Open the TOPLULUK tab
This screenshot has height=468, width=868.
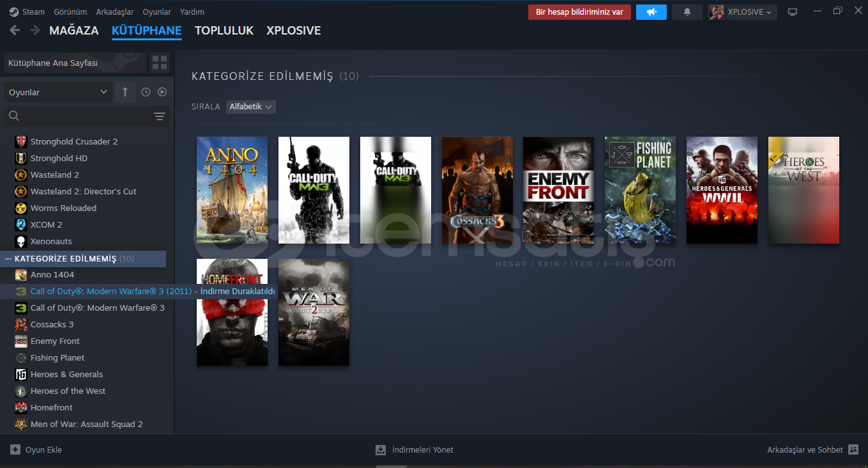point(224,31)
